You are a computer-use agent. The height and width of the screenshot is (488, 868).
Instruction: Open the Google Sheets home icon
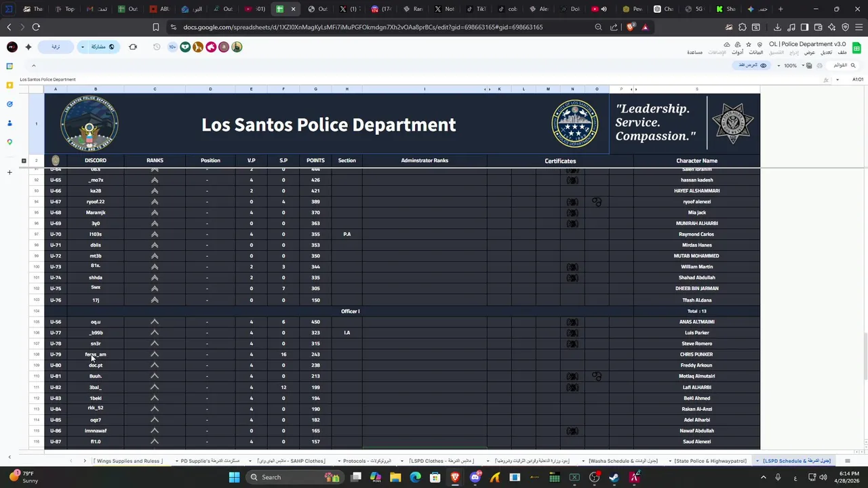[x=856, y=47]
